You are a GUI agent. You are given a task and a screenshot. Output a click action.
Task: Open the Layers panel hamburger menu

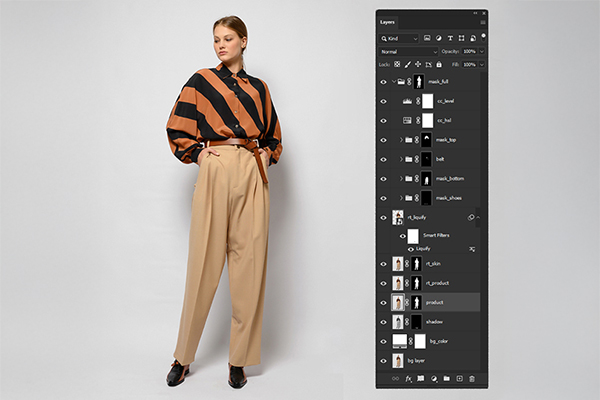pos(483,20)
